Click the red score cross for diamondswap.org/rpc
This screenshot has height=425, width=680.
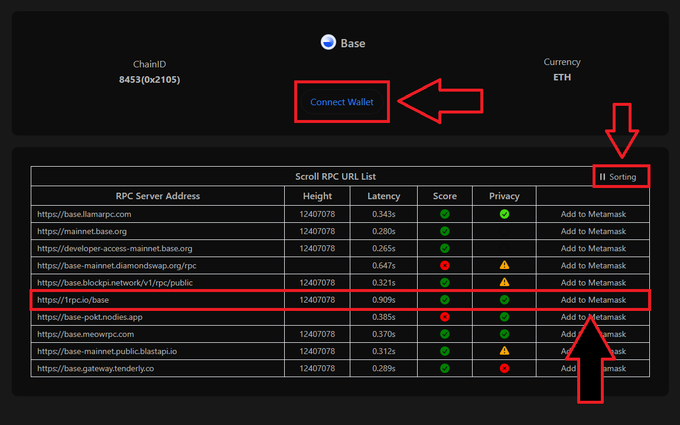445,265
